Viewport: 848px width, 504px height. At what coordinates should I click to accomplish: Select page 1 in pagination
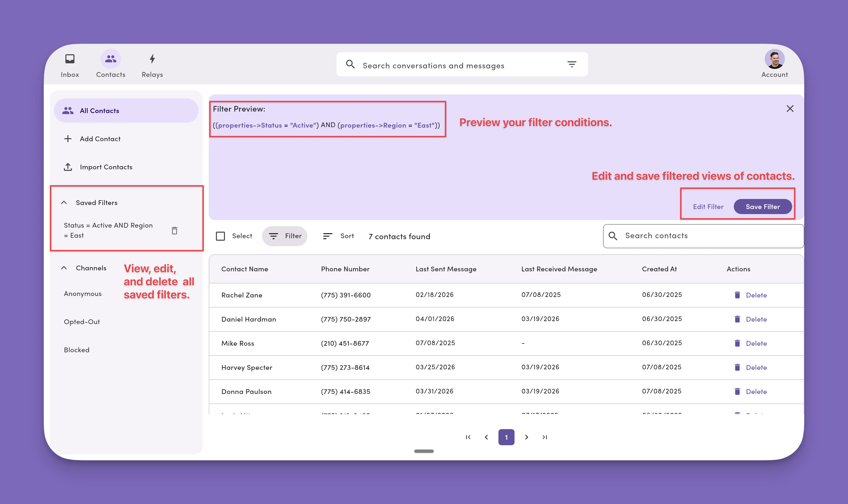[506, 437]
